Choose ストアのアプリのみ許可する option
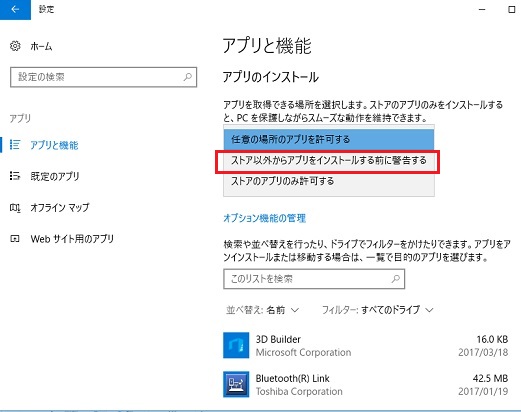 tap(329, 181)
